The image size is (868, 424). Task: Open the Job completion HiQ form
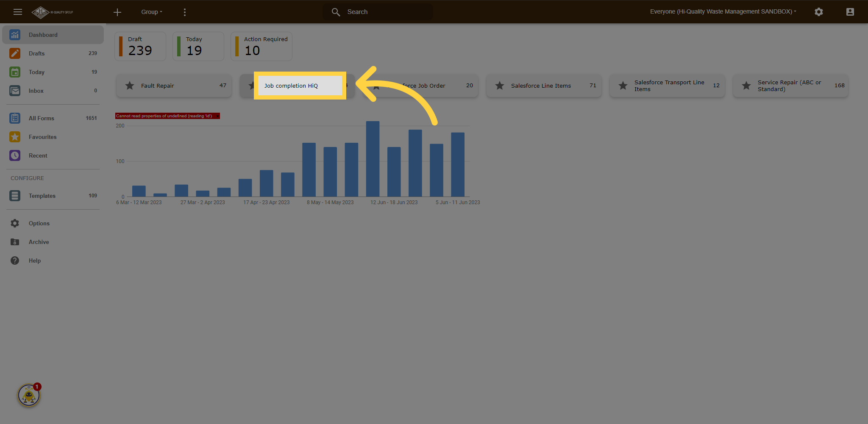click(300, 86)
